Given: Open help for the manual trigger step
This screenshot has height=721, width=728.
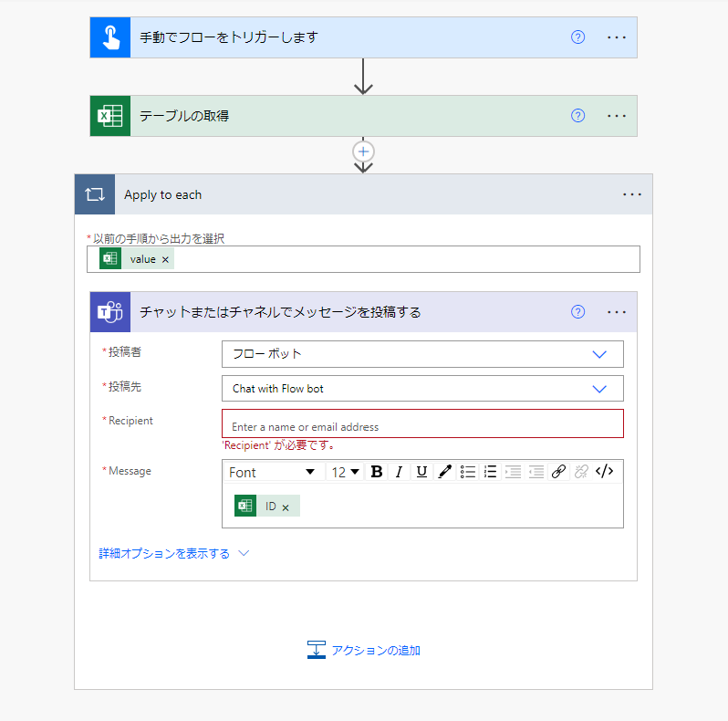Looking at the screenshot, I should click(x=577, y=37).
